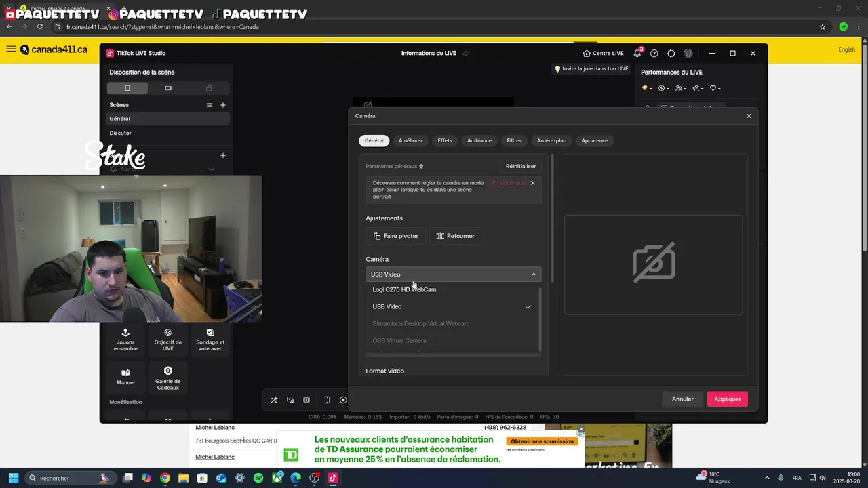Click the Réinitialiser button
Image resolution: width=868 pixels, height=488 pixels.
click(521, 166)
